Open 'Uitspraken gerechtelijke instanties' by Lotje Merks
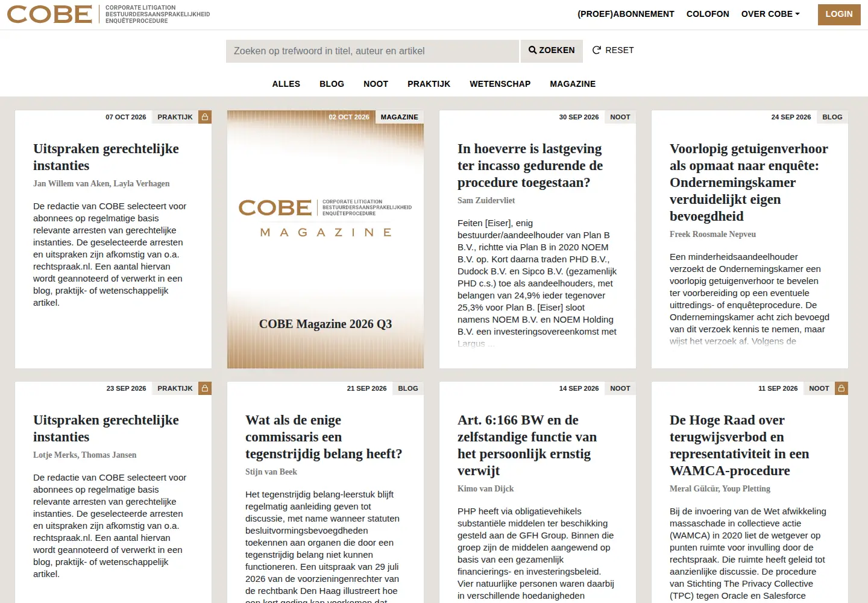The image size is (868, 603). (106, 429)
